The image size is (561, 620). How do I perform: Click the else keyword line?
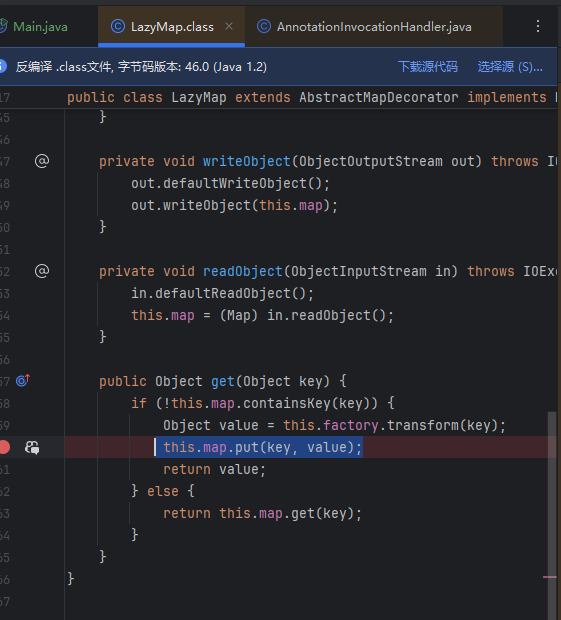point(163,491)
